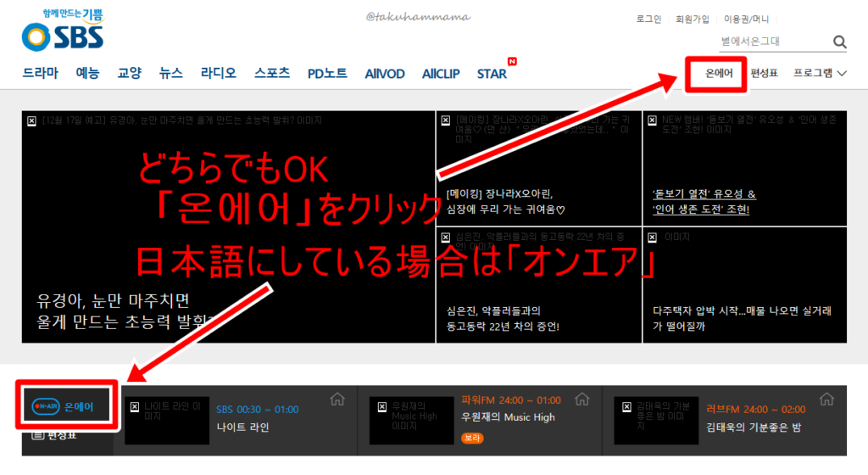Open the 라디오 menu

218,73
